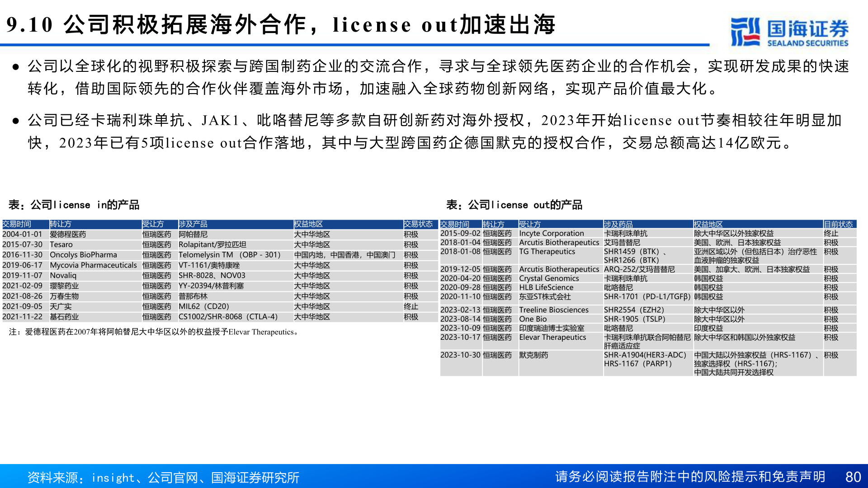Select the license out table caption '表：公司license out的产品'
Viewport: 868px width, 488px height.
pyautogui.click(x=514, y=205)
